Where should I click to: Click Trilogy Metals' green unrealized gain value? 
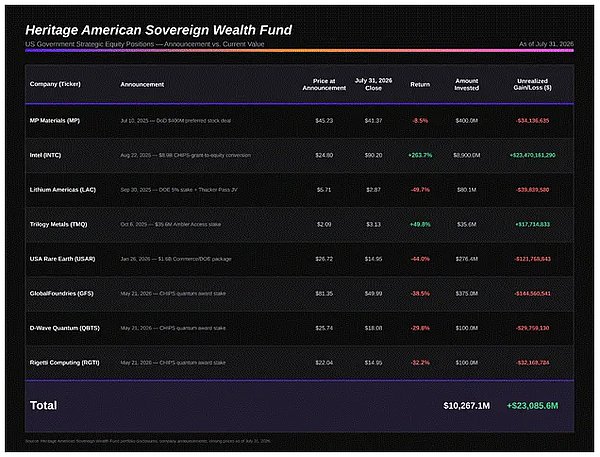(532, 224)
